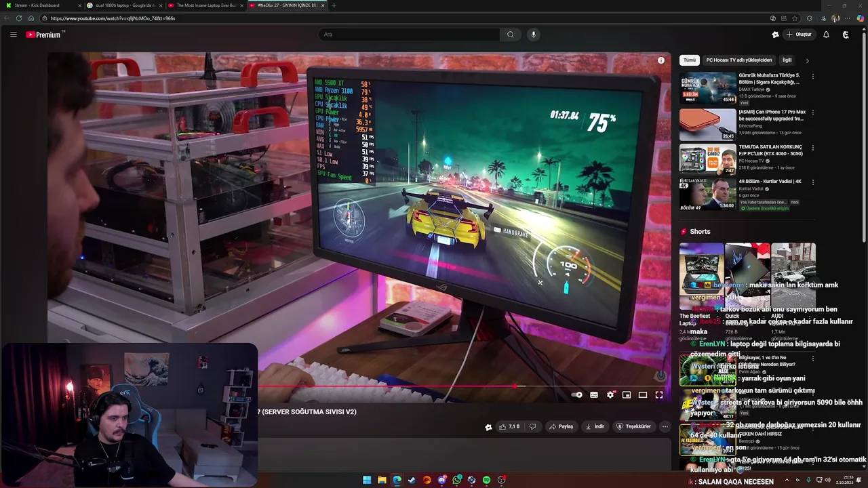868x488 pixels.
Task: Like the video with 7,1 B
Action: coord(509,426)
